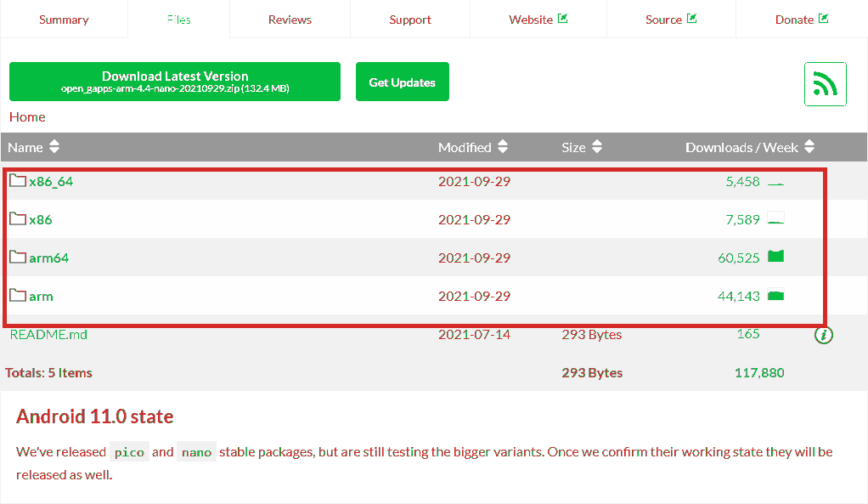Click the 293 Bytes size of README.md
This screenshot has height=504, width=868.
pos(592,335)
